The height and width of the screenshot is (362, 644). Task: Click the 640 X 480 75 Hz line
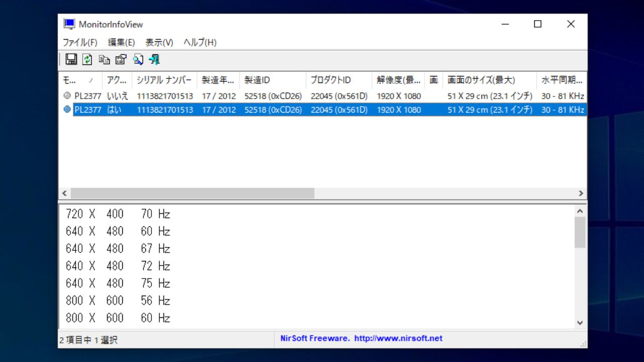point(118,283)
